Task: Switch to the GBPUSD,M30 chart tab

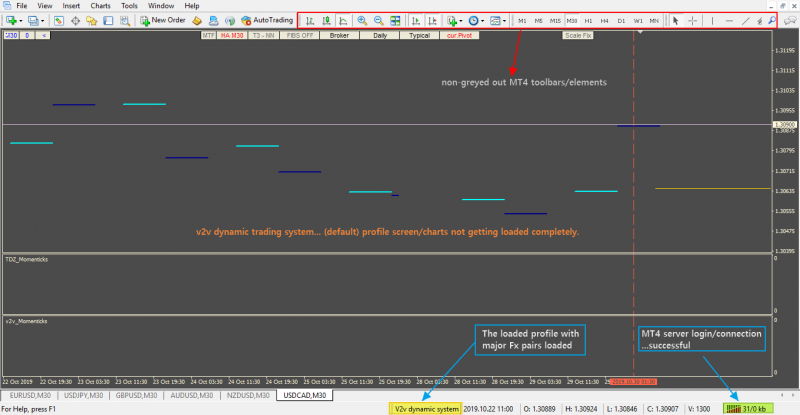Action: [x=136, y=396]
